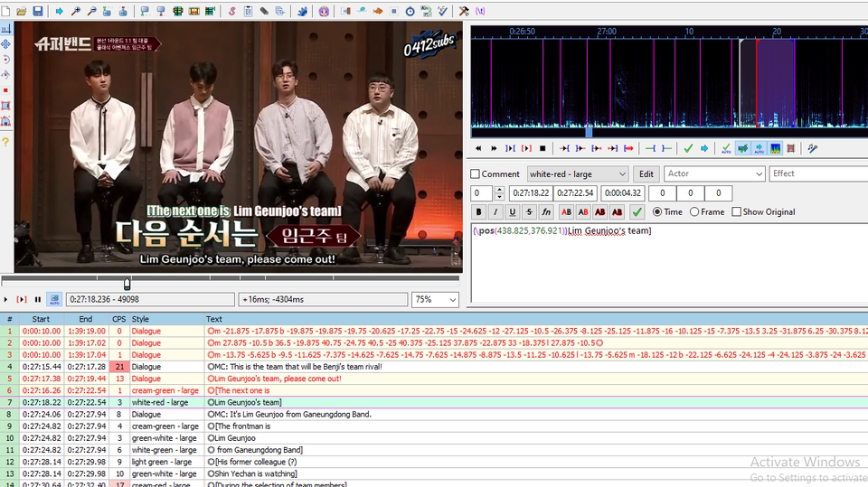Toggle karaoke mode microphone icon
The width and height of the screenshot is (868, 487).
(813, 148)
